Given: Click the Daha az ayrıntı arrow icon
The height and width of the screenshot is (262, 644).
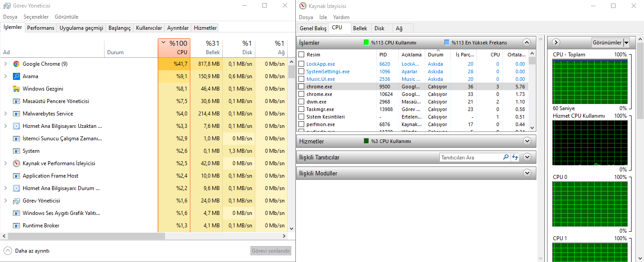Looking at the screenshot, I should [x=8, y=250].
